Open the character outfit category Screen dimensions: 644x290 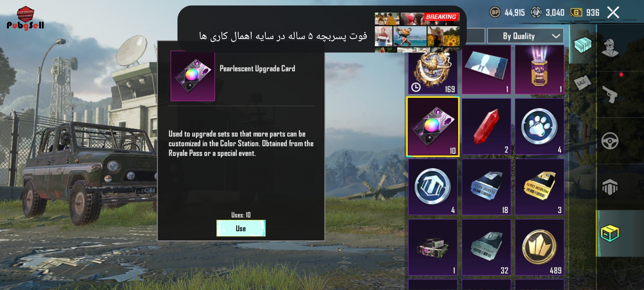[610, 48]
